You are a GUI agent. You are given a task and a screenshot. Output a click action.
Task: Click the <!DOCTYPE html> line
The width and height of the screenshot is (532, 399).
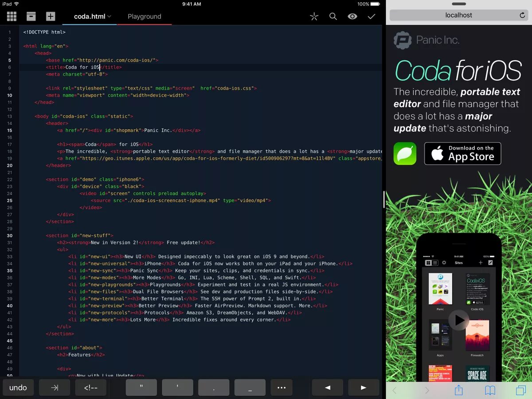pos(44,32)
